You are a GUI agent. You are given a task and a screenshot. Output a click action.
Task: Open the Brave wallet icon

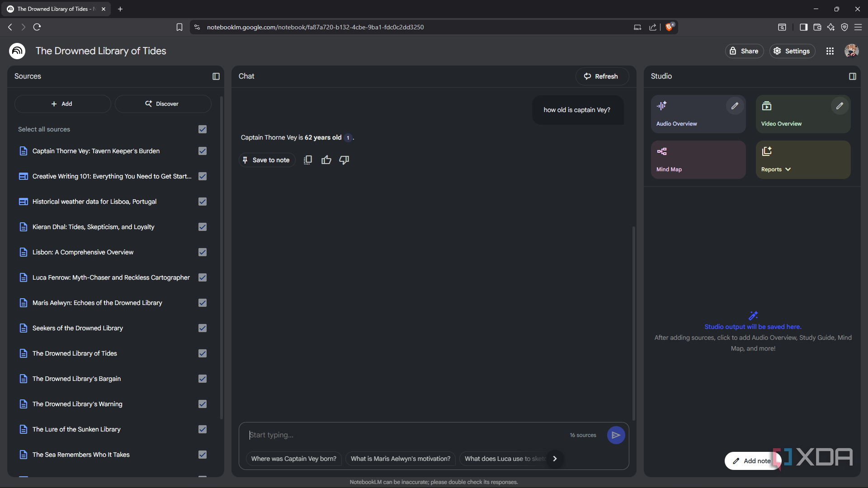(817, 27)
